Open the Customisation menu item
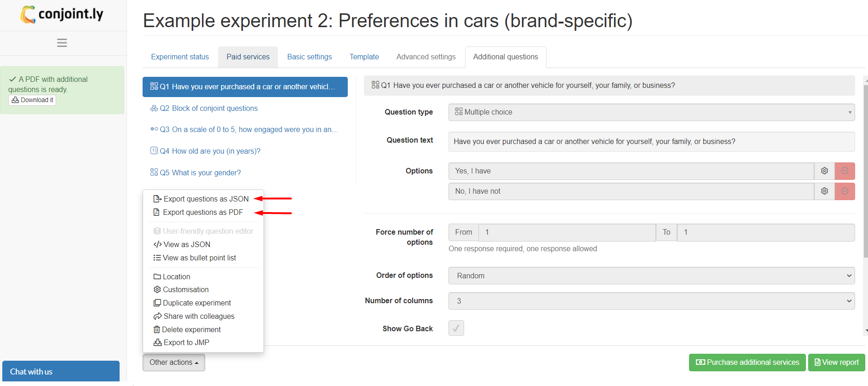The width and height of the screenshot is (868, 386). point(181,290)
